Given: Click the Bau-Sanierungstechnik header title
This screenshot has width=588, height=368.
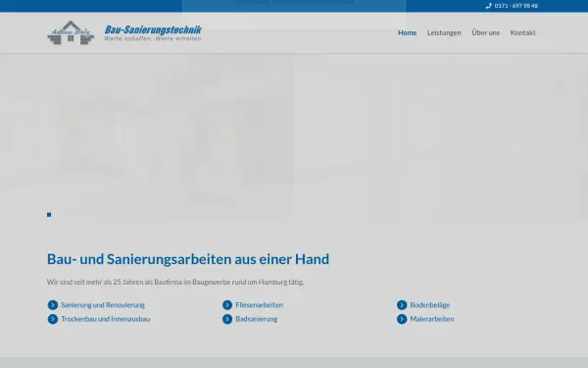Looking at the screenshot, I should pos(153,29).
